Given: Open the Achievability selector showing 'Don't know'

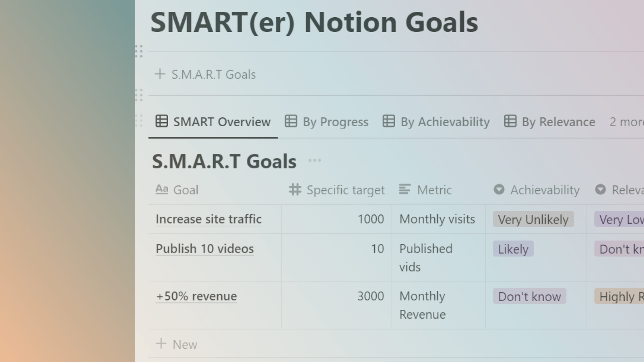Looking at the screenshot, I should pyautogui.click(x=529, y=296).
